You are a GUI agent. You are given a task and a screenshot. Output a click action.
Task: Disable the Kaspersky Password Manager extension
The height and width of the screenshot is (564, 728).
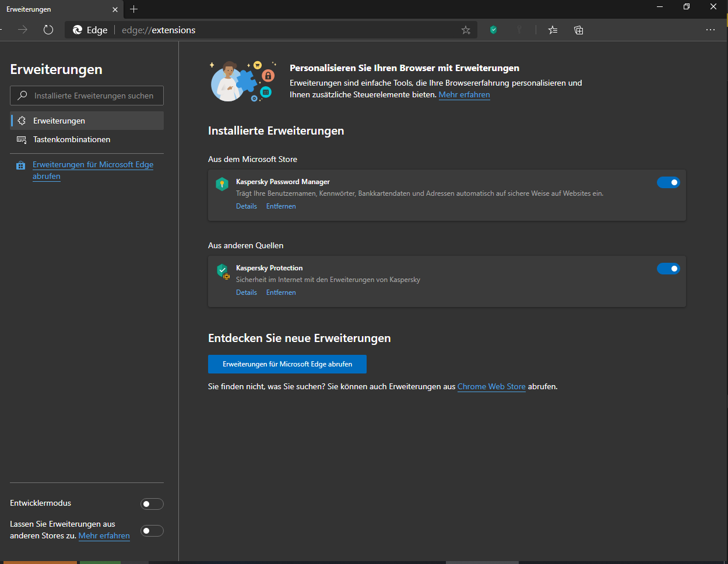668,182
